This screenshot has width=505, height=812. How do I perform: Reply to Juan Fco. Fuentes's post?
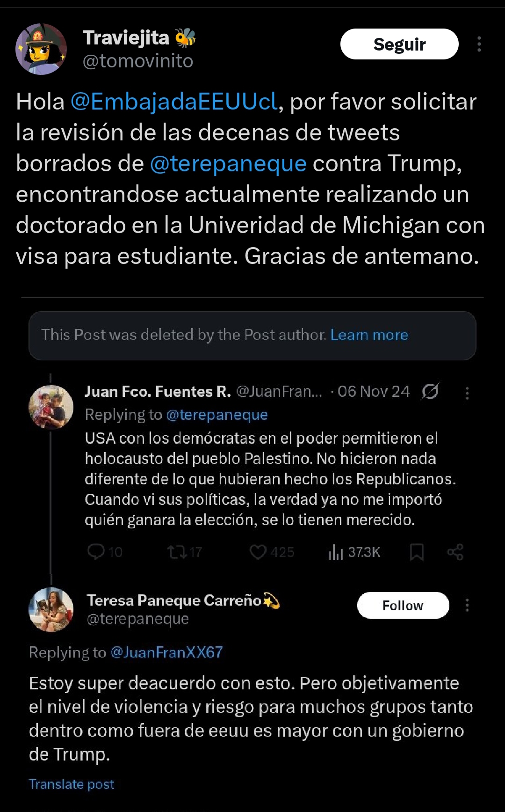[96, 552]
